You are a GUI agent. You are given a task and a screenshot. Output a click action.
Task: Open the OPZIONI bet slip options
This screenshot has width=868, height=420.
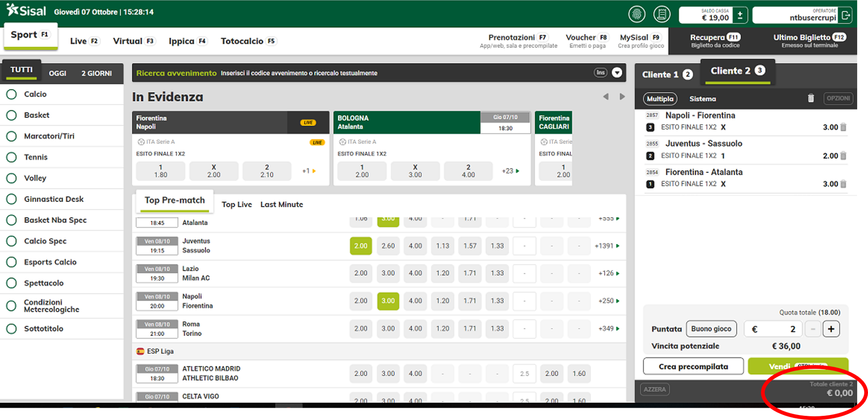(x=838, y=98)
